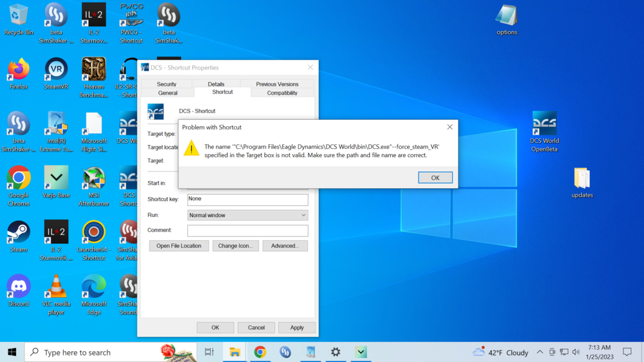Open Chrome from the taskbar
Image resolution: width=644 pixels, height=362 pixels.
tap(260, 352)
